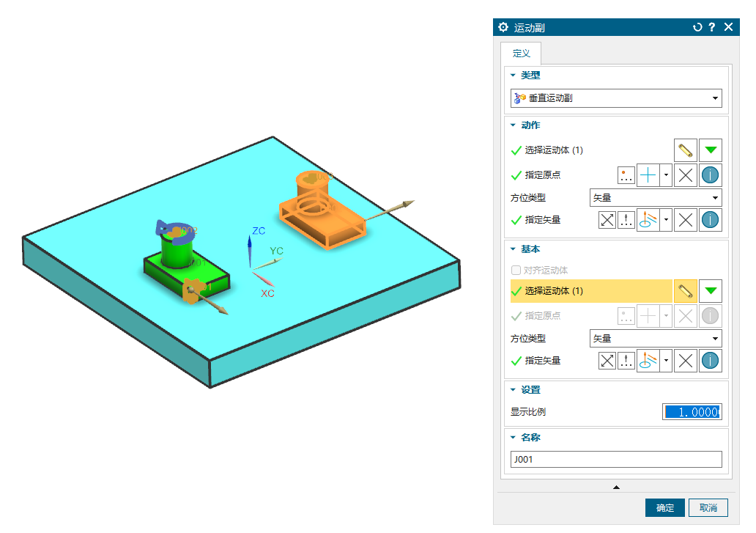Image resolution: width=756 pixels, height=533 pixels.
Task: Click the 取消 button
Action: point(708,508)
